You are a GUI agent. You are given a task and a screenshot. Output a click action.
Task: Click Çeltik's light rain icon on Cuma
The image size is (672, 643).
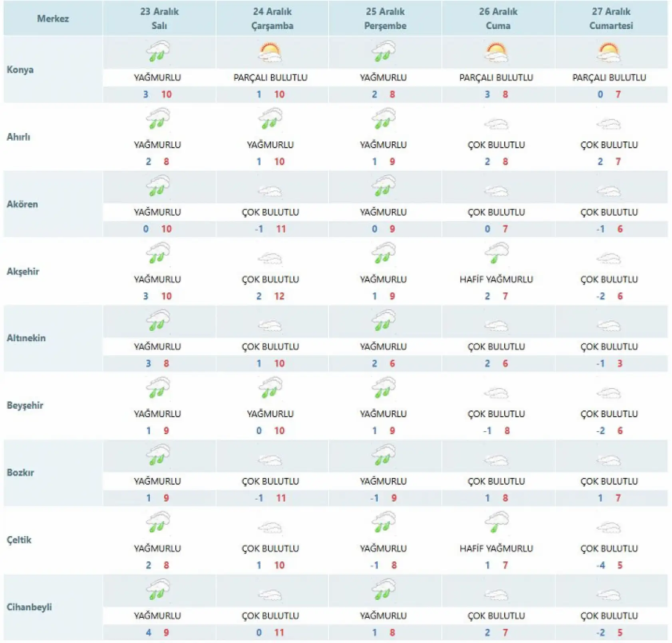(496, 522)
